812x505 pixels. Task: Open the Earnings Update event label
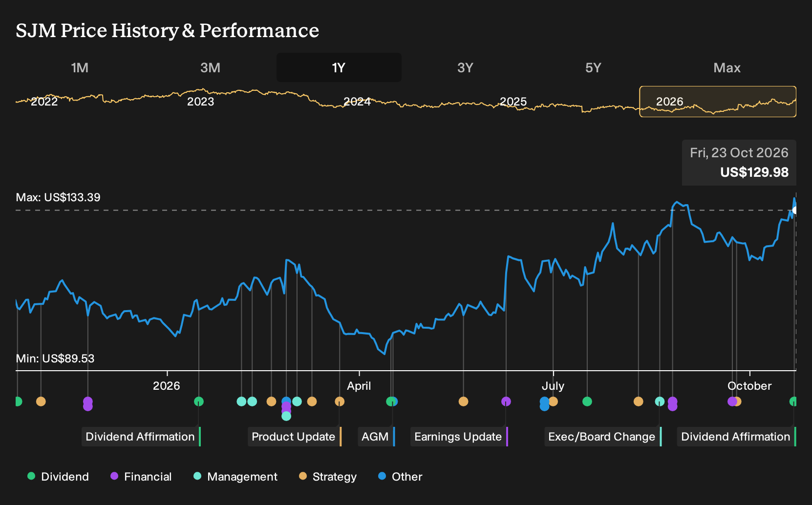click(459, 437)
